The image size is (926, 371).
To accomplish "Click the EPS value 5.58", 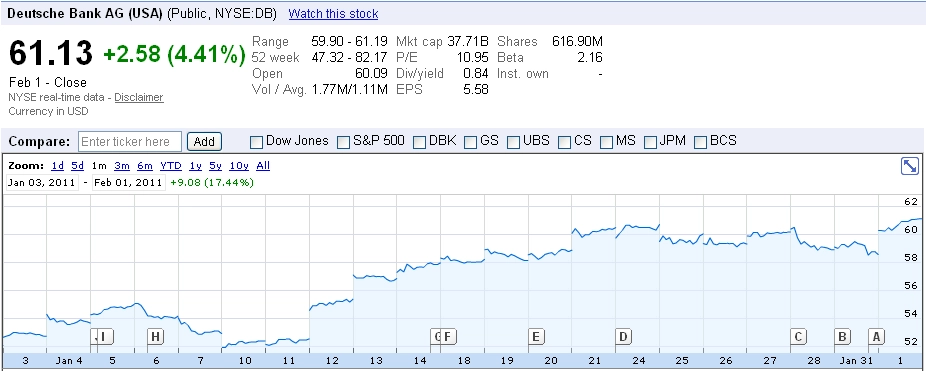I will tap(476, 90).
